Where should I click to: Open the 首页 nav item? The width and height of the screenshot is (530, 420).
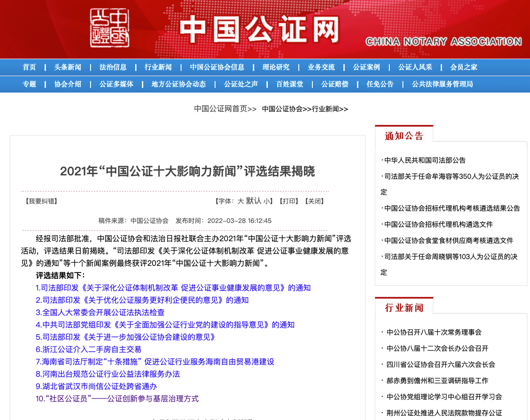tap(29, 67)
